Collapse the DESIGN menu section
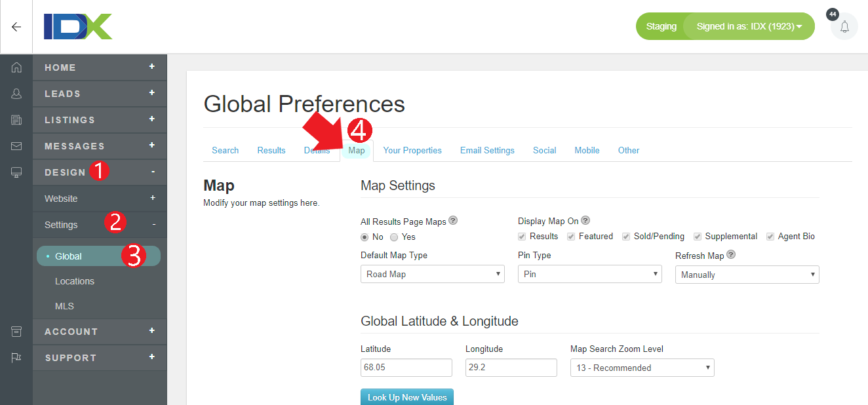The height and width of the screenshot is (405, 868). click(x=100, y=172)
